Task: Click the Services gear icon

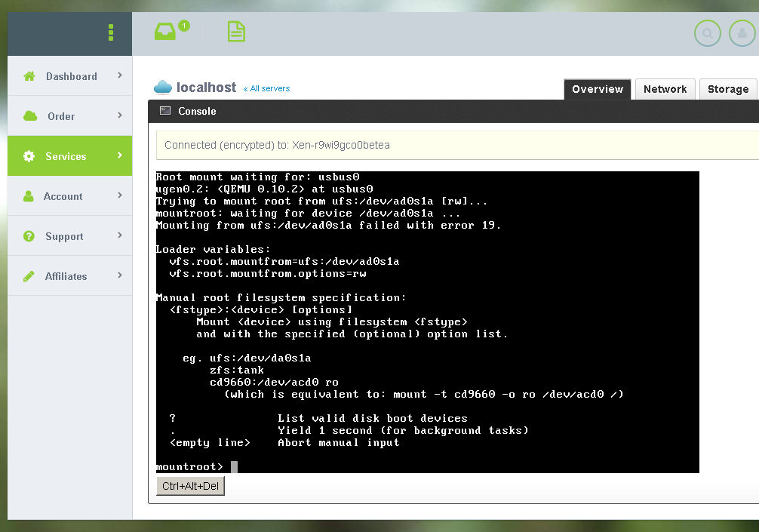Action: pos(29,156)
